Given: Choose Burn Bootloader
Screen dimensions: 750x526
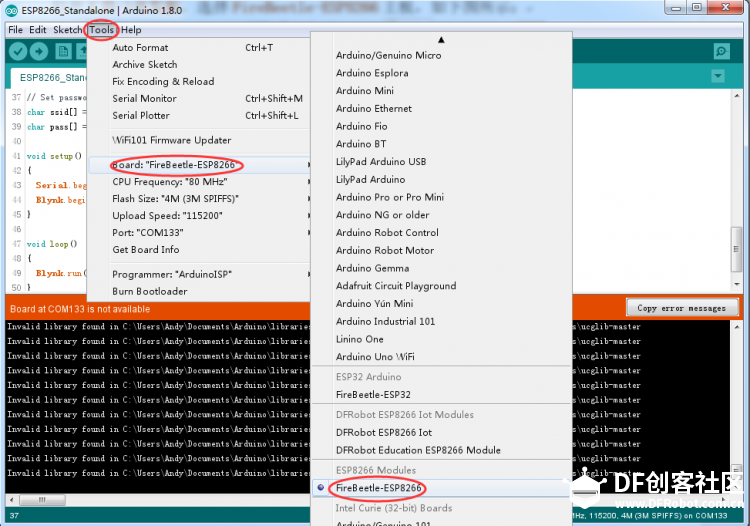Looking at the screenshot, I should (x=199, y=292).
